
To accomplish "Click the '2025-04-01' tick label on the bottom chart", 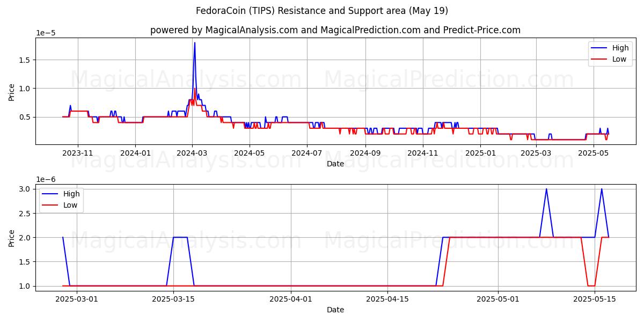I will (x=291, y=300).
